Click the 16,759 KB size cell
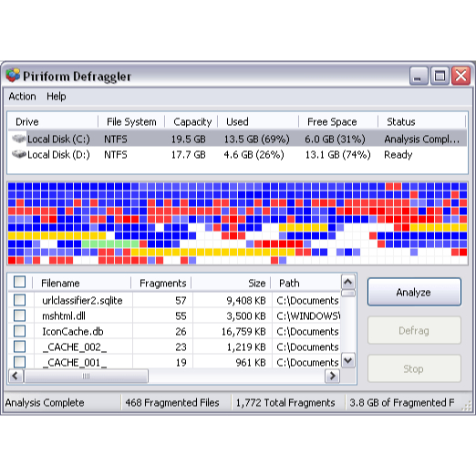The width and height of the screenshot is (476, 476). click(243, 331)
